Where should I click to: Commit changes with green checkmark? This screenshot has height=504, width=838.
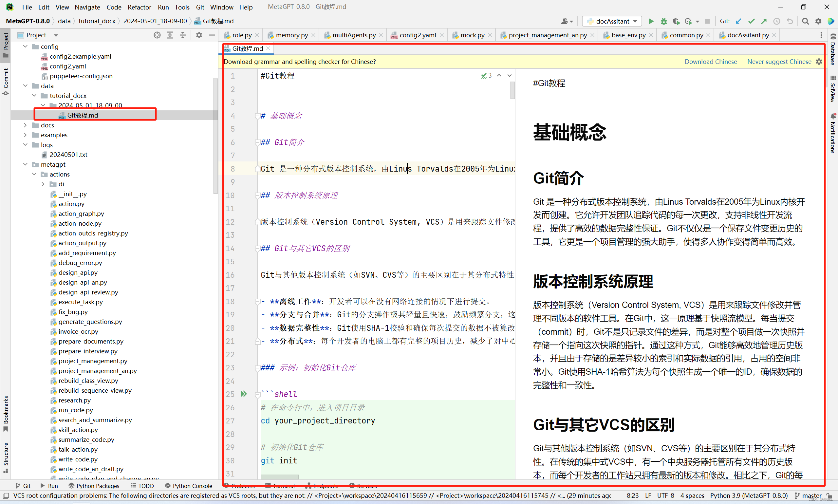click(751, 21)
